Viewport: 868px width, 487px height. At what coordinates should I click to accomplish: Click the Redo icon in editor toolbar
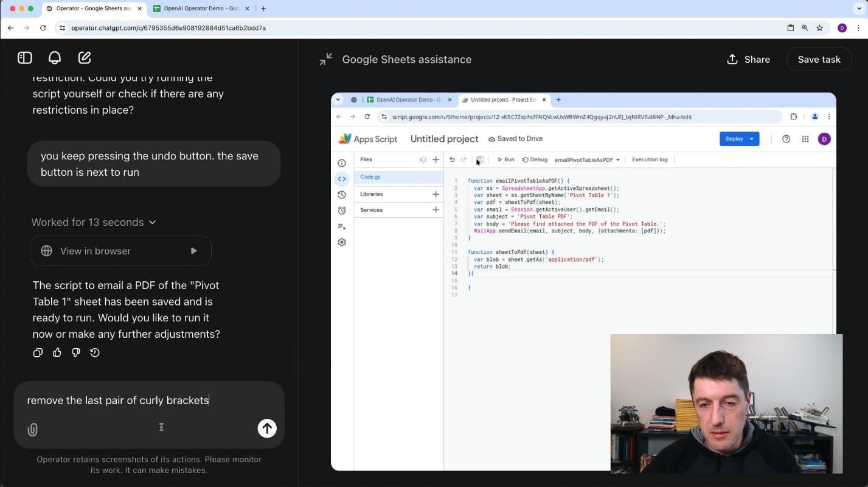pyautogui.click(x=464, y=159)
